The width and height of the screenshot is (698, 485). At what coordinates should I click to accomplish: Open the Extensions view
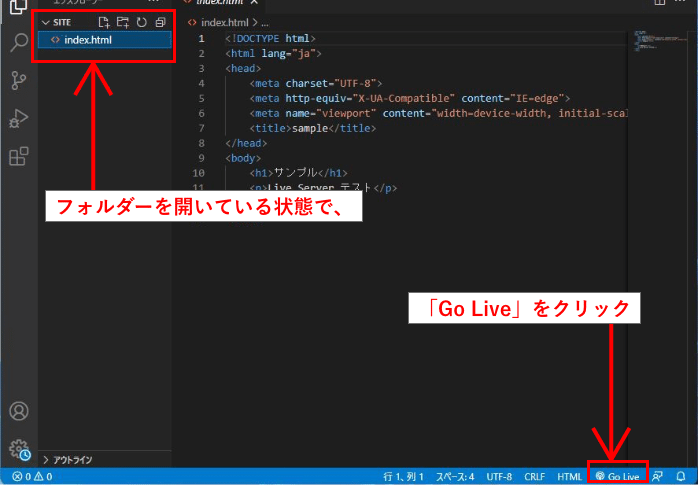[19, 156]
